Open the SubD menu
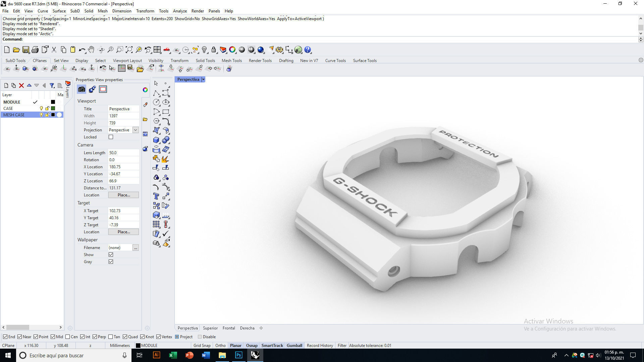The height and width of the screenshot is (362, 644). (75, 11)
